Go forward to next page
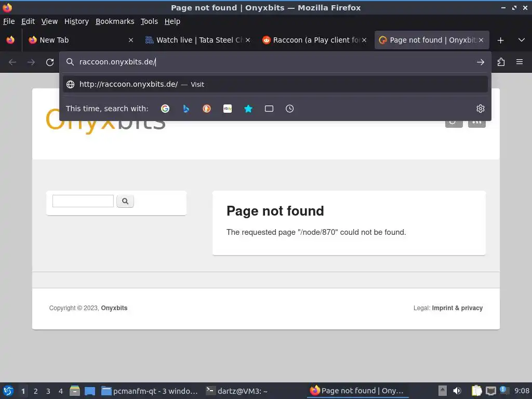 coord(31,62)
